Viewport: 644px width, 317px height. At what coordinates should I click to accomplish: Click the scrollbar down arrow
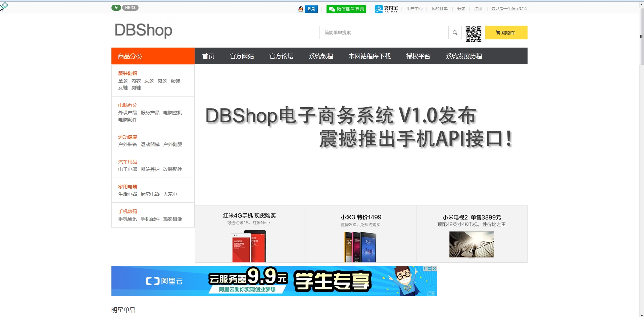pos(641,315)
